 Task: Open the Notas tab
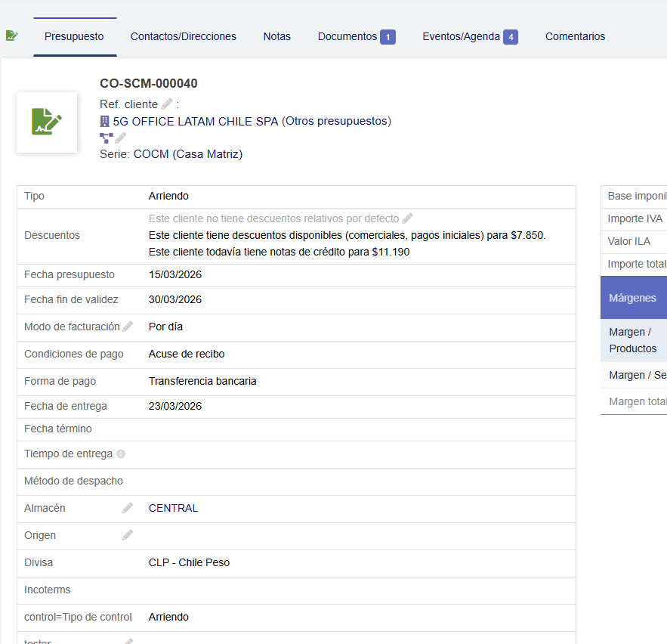(276, 36)
